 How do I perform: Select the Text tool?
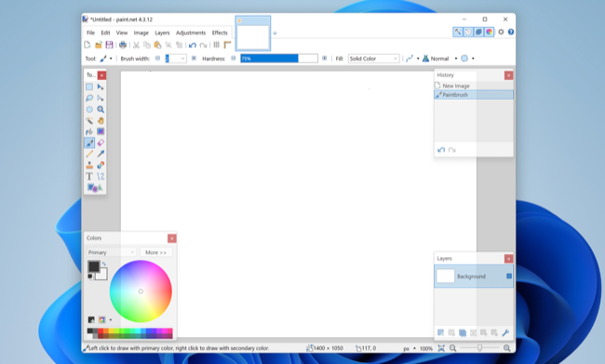89,176
